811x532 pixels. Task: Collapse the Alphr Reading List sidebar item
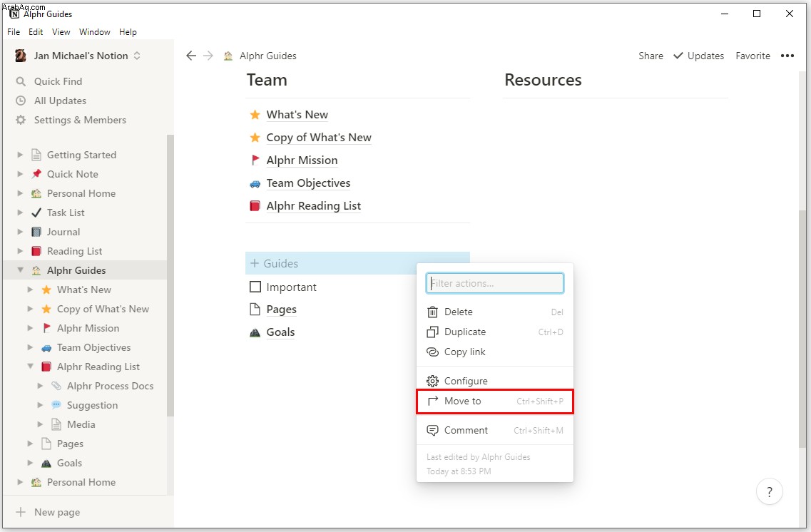pyautogui.click(x=30, y=366)
